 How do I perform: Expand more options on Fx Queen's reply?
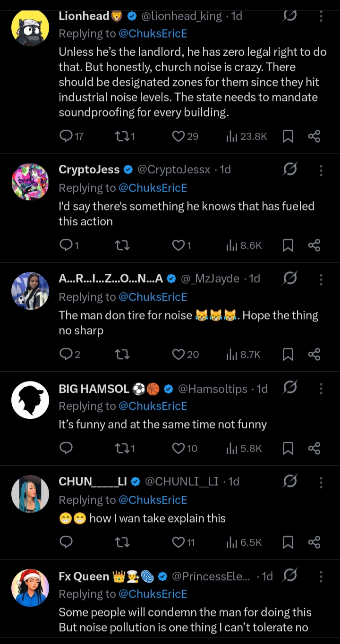point(321,576)
